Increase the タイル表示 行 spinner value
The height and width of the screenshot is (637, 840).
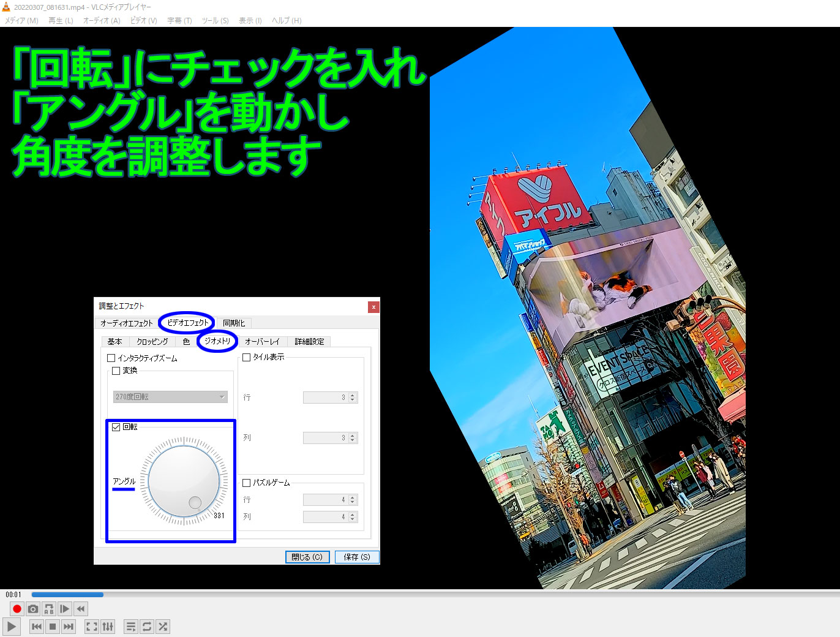pos(353,395)
